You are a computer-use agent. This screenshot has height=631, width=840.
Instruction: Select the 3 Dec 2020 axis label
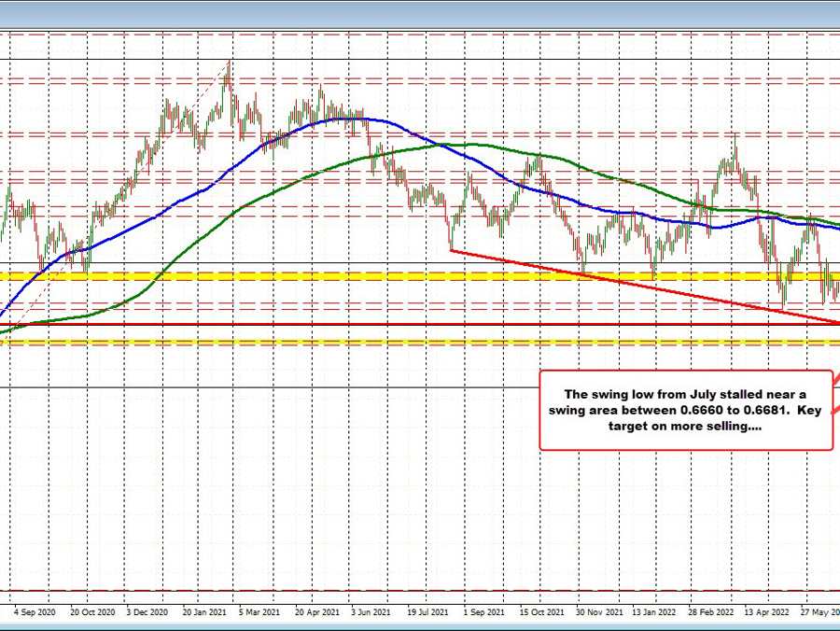(147, 613)
